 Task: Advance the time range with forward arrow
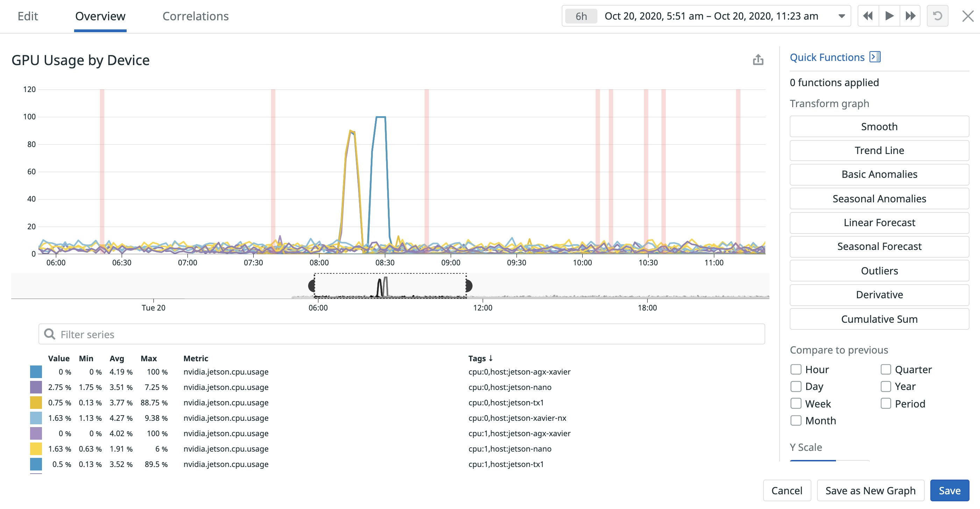click(x=889, y=16)
